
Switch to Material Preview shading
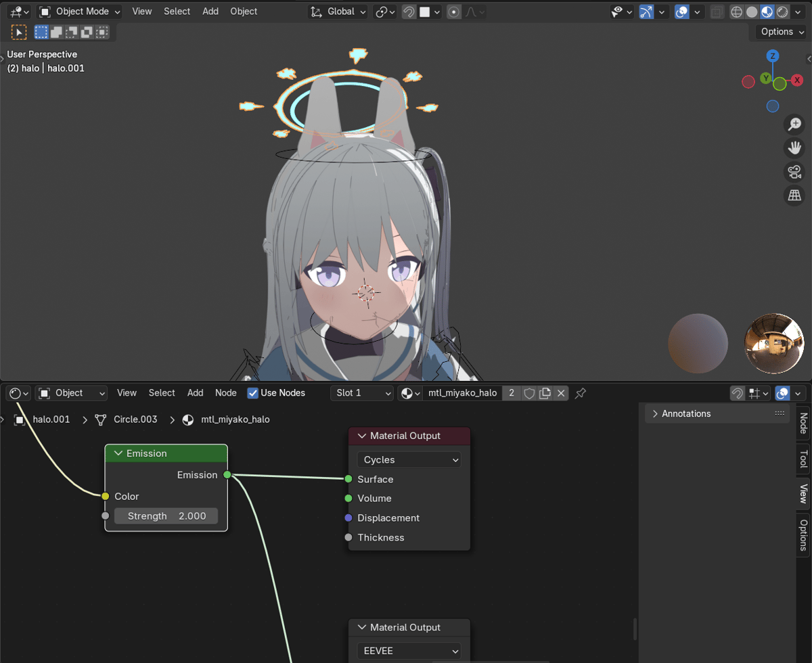[767, 12]
